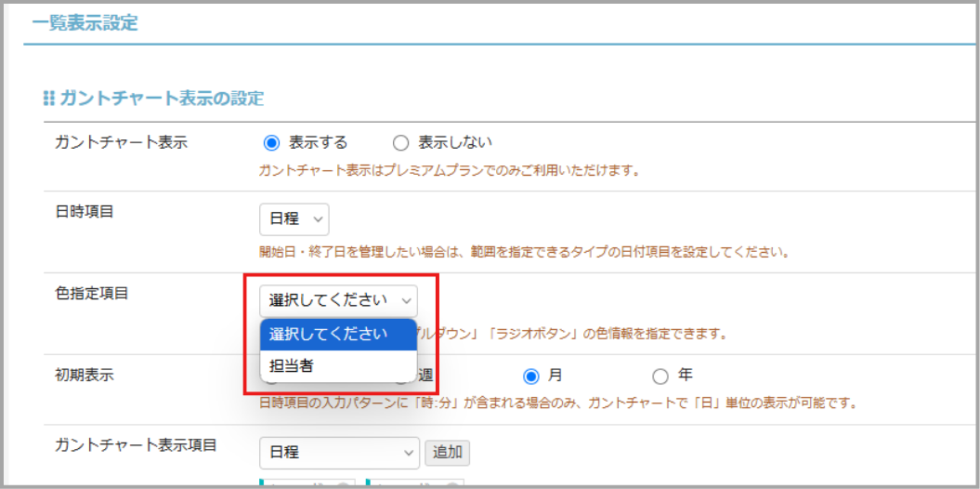This screenshot has width=980, height=489.
Task: Click the 追加 button
Action: [448, 452]
